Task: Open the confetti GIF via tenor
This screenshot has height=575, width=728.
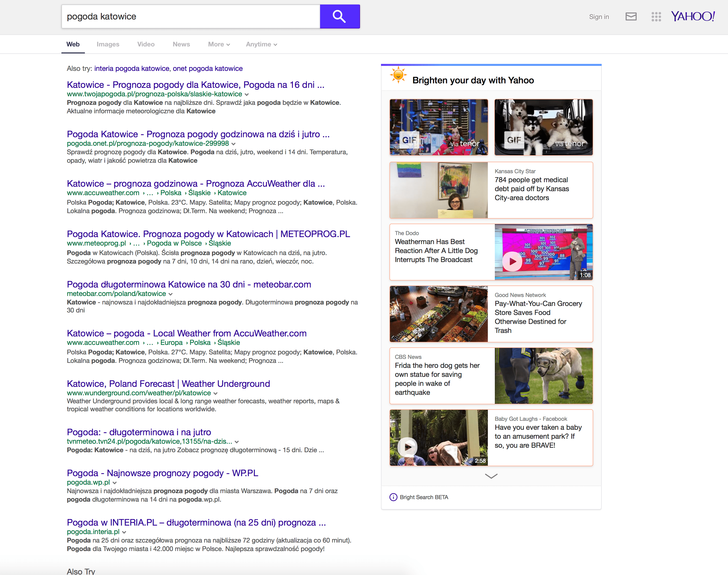Action: 439,127
